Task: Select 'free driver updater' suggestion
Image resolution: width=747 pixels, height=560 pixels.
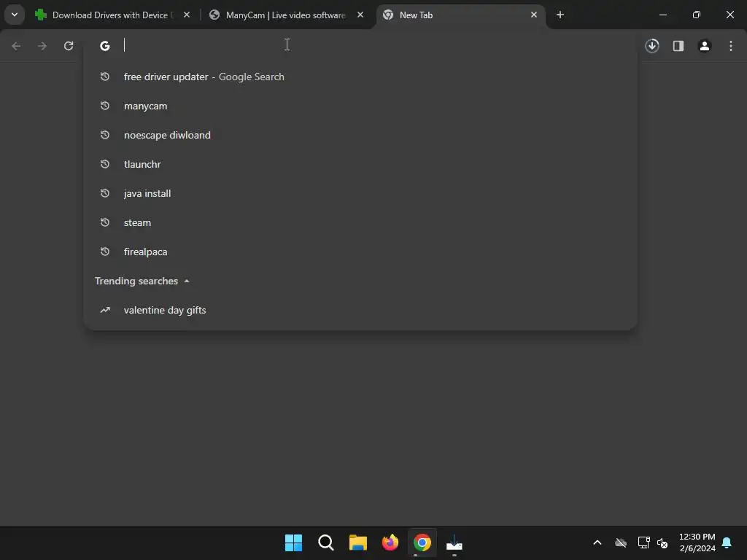Action: point(360,77)
